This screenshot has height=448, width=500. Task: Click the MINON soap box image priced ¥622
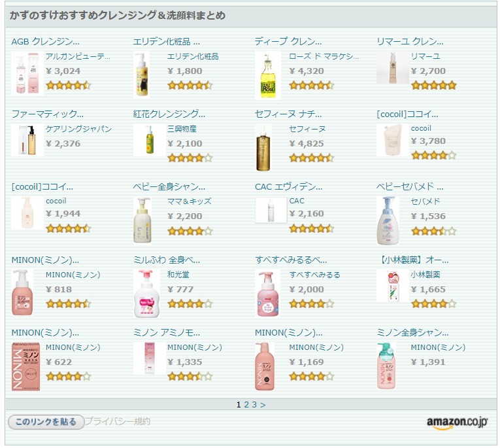[x=26, y=367]
